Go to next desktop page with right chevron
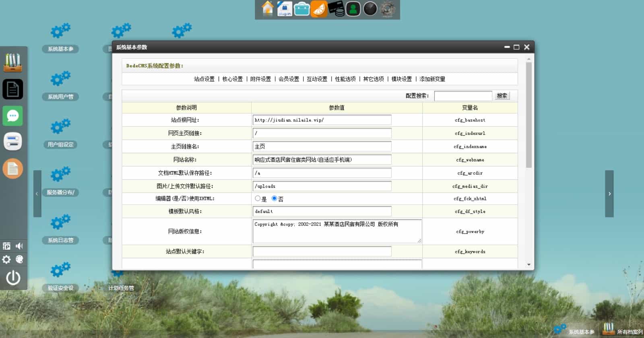 (x=609, y=194)
